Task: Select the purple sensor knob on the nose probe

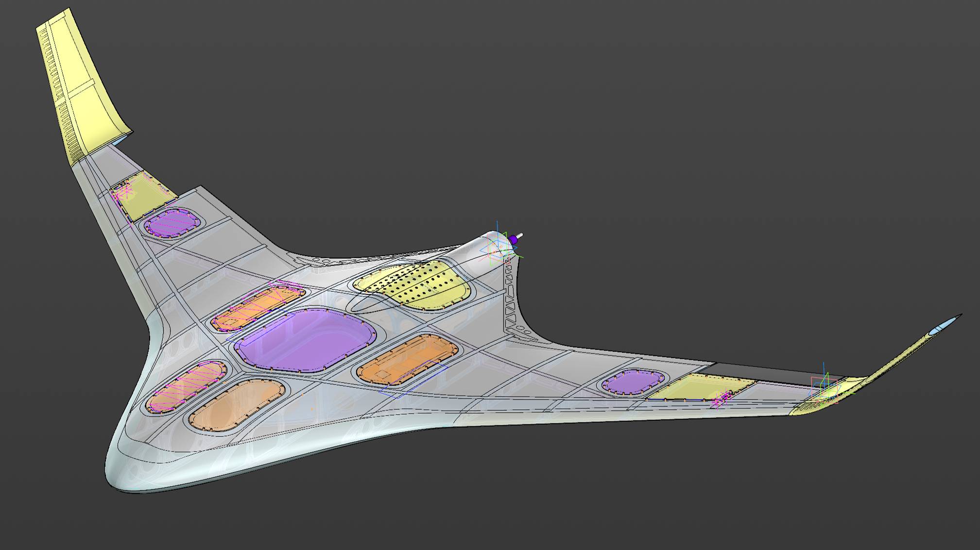Action: click(x=514, y=240)
